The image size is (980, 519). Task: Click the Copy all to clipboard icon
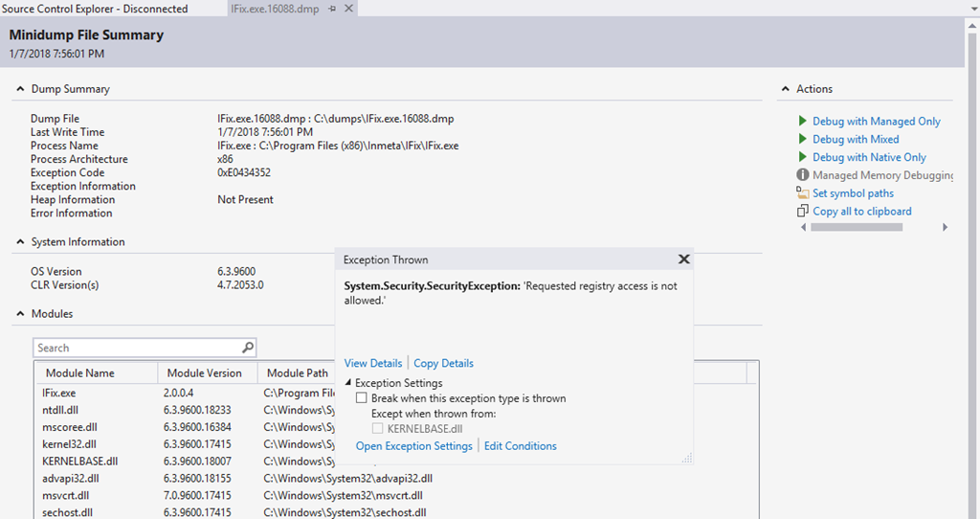click(x=803, y=212)
